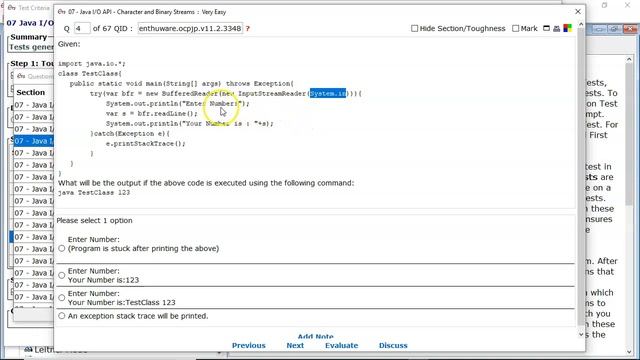Open the multicolor color settings icon
640x360 pixels.
[567, 28]
